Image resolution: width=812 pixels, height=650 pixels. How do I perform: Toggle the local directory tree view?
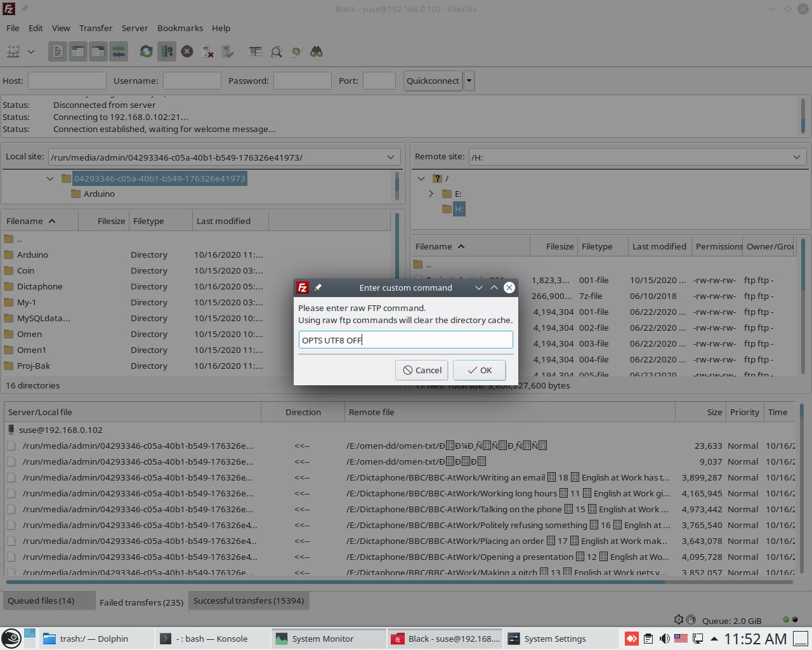[x=78, y=51]
